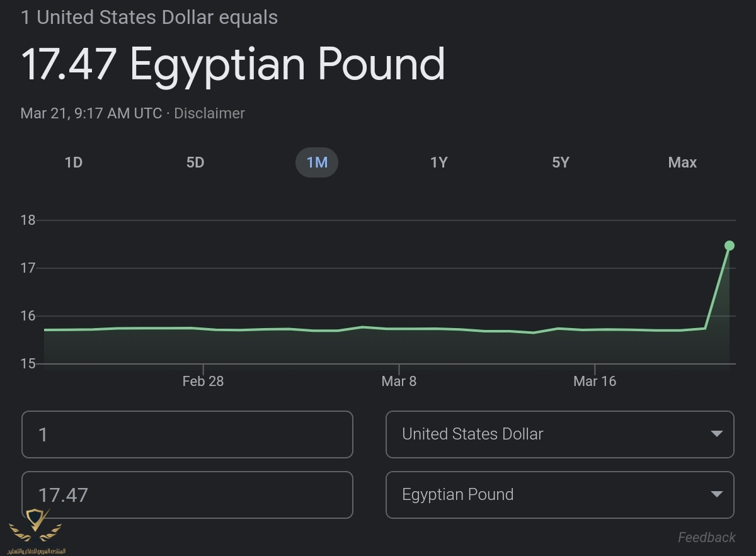The width and height of the screenshot is (756, 556).
Task: Click the Mar 16 date label on the chart
Action: 595,381
